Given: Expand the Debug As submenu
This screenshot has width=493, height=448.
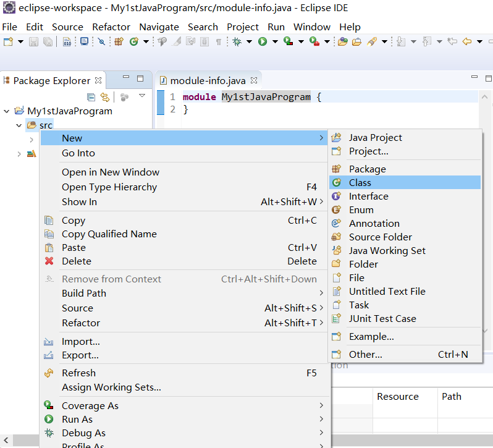Looking at the screenshot, I should point(185,433).
